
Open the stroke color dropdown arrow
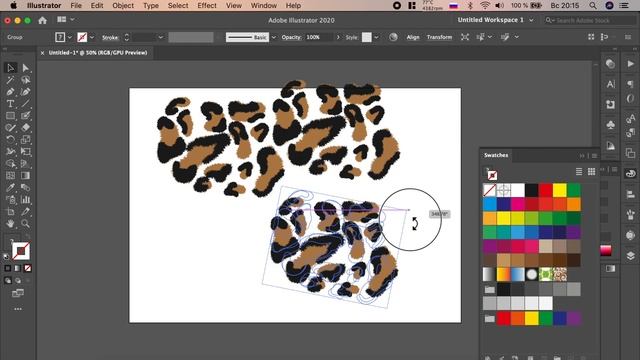click(92, 37)
